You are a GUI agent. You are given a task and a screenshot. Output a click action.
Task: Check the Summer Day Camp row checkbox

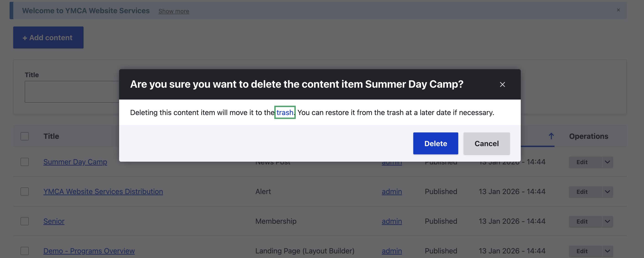[x=25, y=162]
